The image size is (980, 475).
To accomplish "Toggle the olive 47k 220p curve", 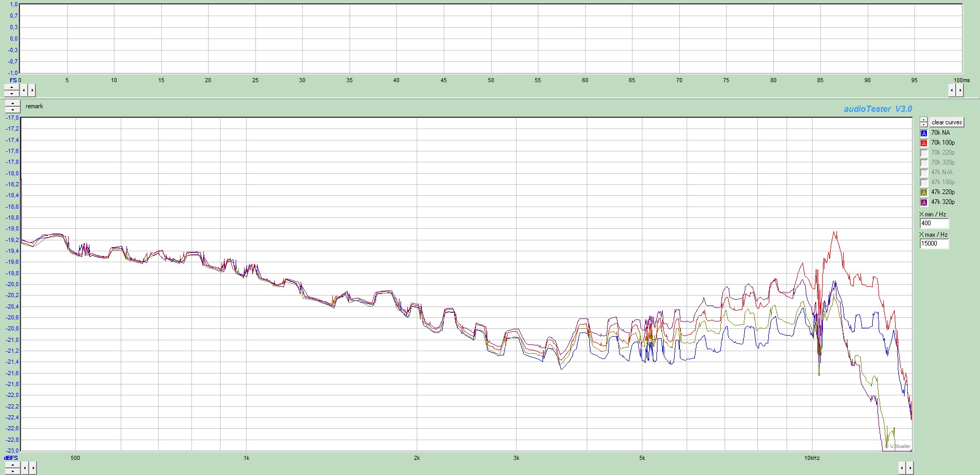I will coord(924,192).
